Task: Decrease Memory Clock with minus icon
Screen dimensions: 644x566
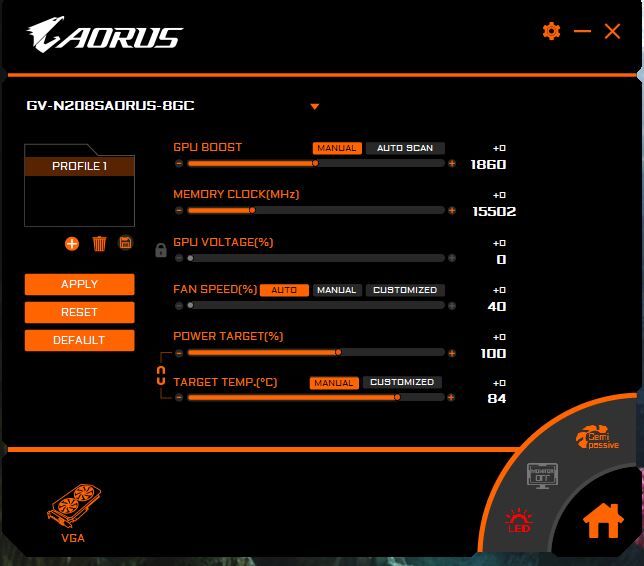Action: (179, 210)
